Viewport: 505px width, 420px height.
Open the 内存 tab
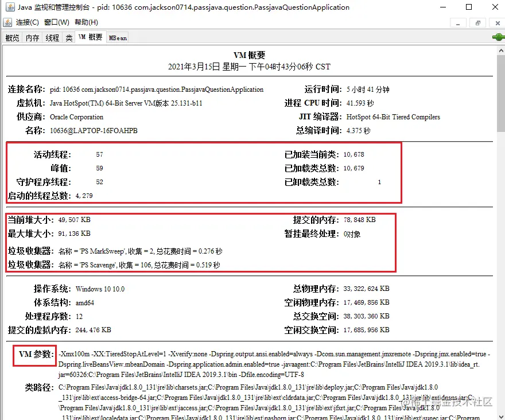[x=32, y=37]
